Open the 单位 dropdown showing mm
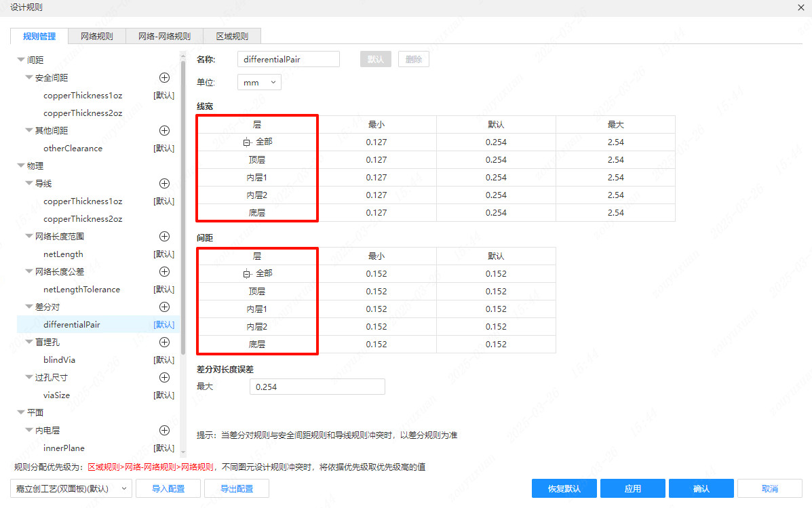This screenshot has width=812, height=508. (259, 81)
